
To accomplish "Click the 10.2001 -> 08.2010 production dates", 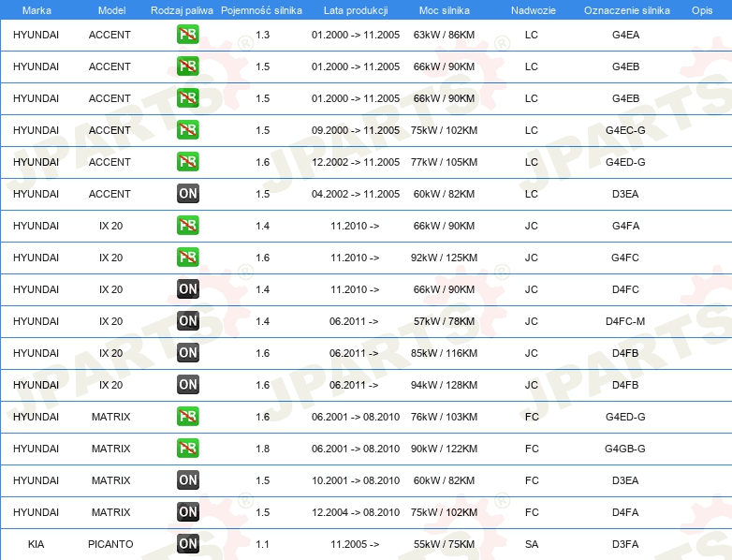I will pos(356,480).
